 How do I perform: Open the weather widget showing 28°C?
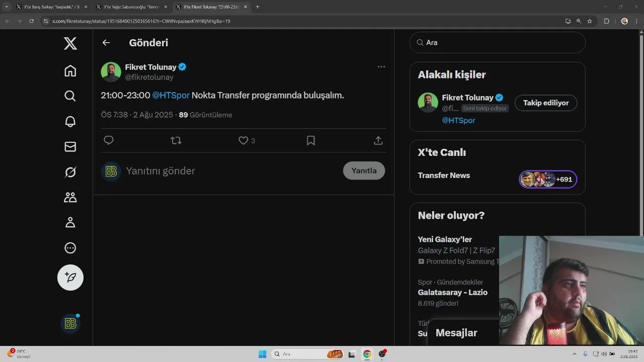(x=19, y=354)
